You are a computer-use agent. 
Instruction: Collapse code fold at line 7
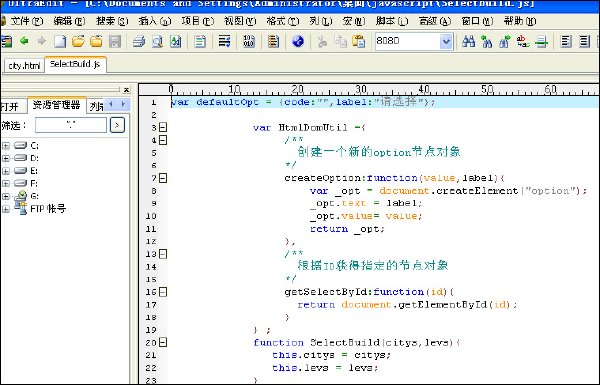pos(163,178)
